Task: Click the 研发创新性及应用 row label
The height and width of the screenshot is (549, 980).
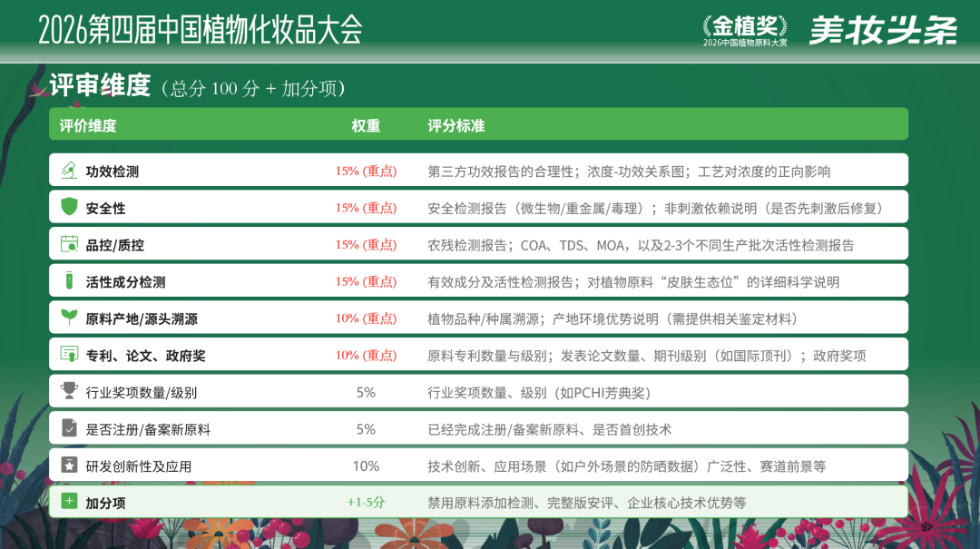Action: (x=139, y=466)
